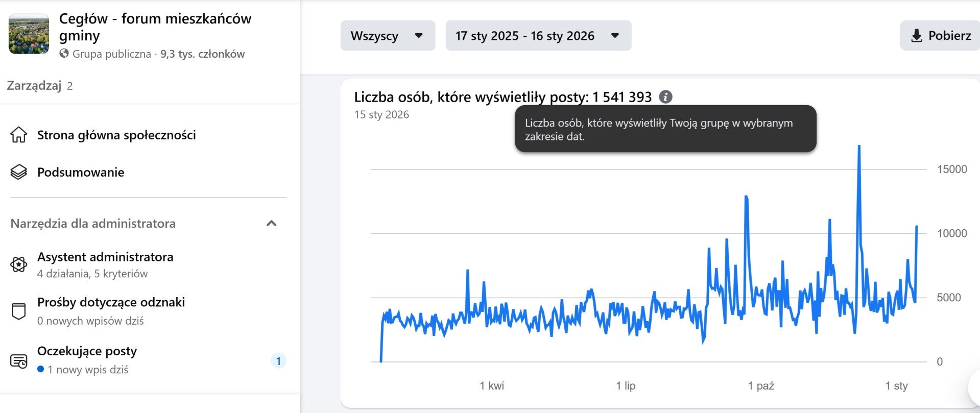This screenshot has height=413, width=980.
Task: Click the Asystent administratora icon
Action: pyautogui.click(x=19, y=264)
